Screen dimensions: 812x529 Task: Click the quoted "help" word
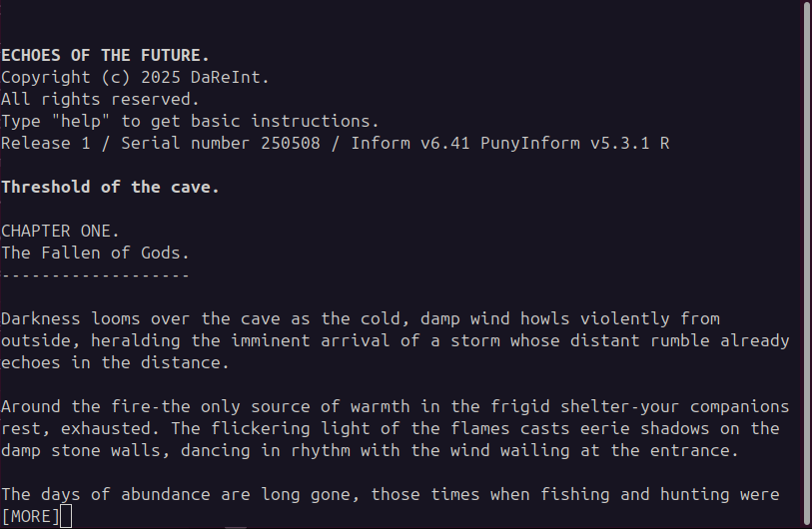81,121
